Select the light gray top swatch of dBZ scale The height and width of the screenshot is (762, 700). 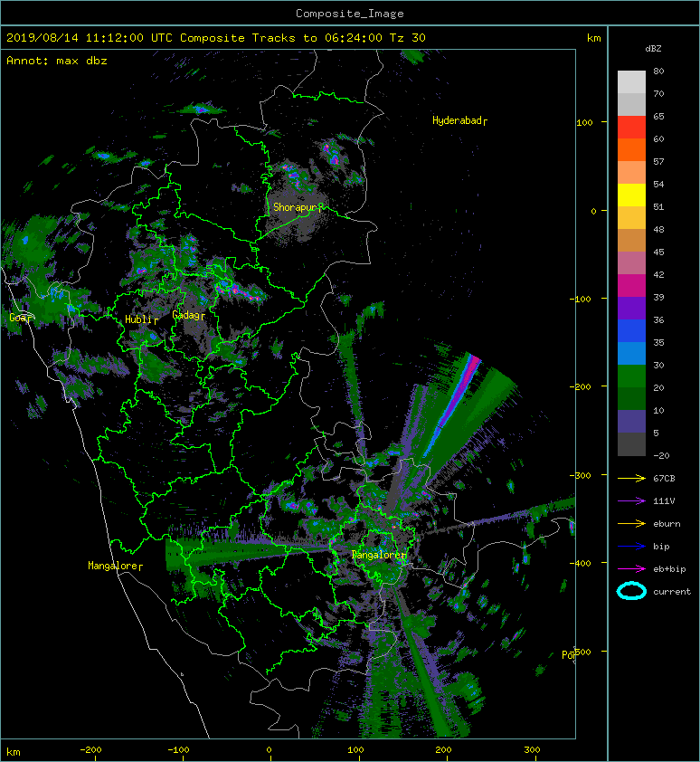[x=631, y=81]
